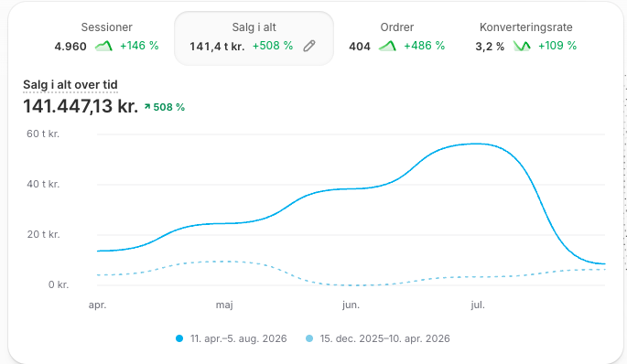Click the 4.960 sessions value
Viewport: 627px width, 364px height.
click(70, 47)
